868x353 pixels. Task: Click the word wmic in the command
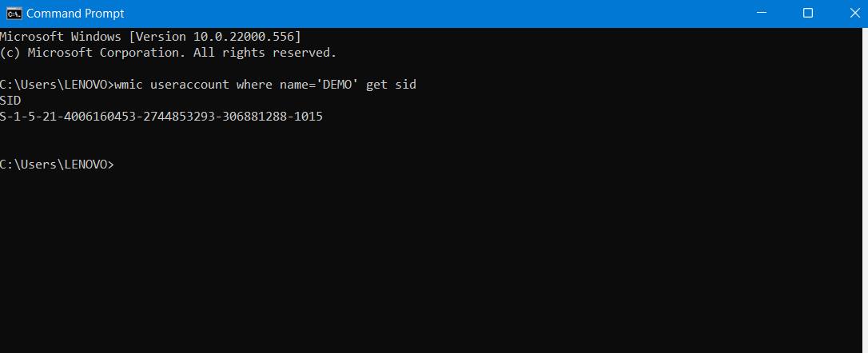[128, 85]
